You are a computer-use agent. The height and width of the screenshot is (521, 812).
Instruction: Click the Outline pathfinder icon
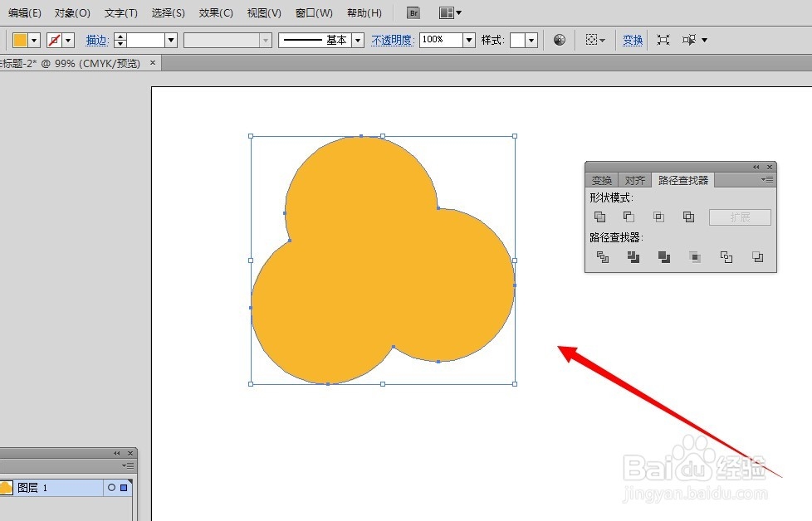point(726,256)
